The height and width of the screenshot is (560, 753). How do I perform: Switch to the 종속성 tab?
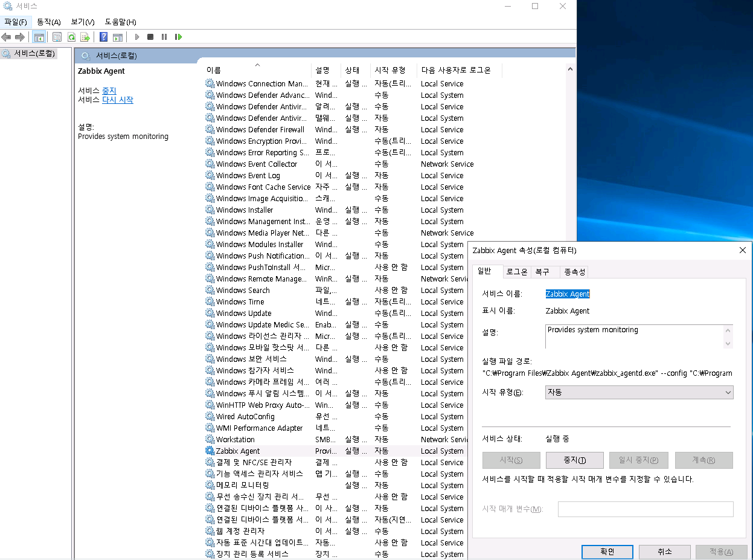point(574,272)
